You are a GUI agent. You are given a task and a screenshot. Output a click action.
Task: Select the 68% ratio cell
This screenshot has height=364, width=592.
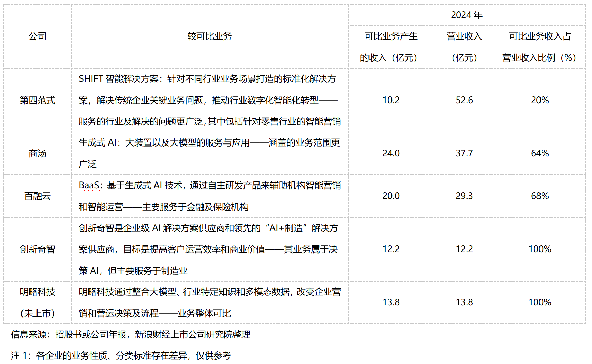tap(540, 196)
